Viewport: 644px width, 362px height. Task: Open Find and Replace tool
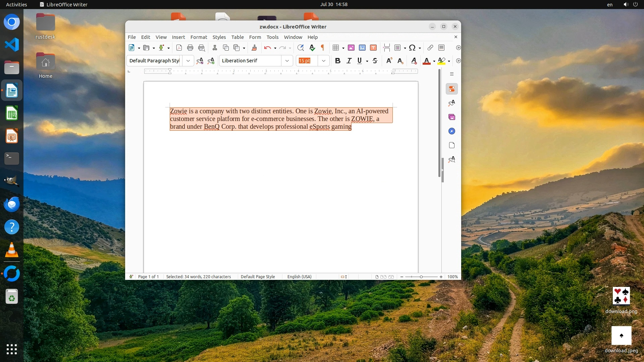[301, 48]
